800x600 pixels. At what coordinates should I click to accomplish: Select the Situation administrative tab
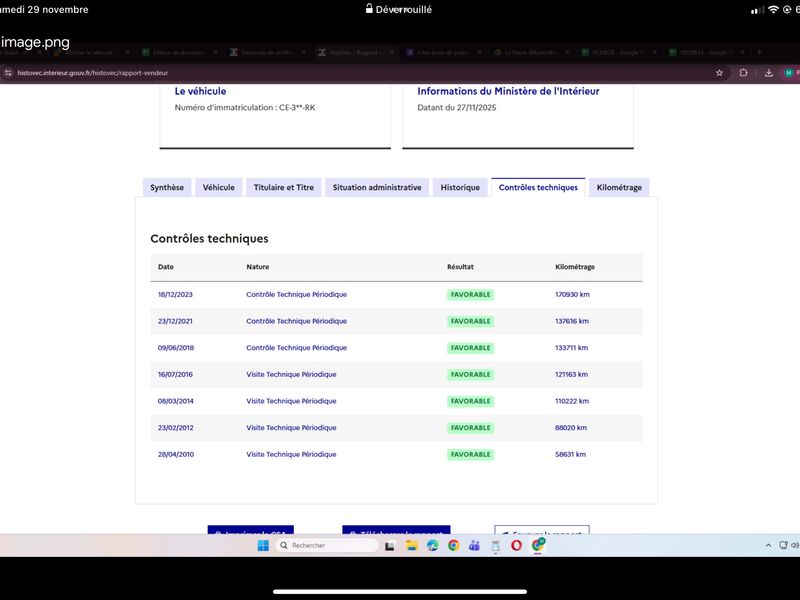pyautogui.click(x=377, y=187)
